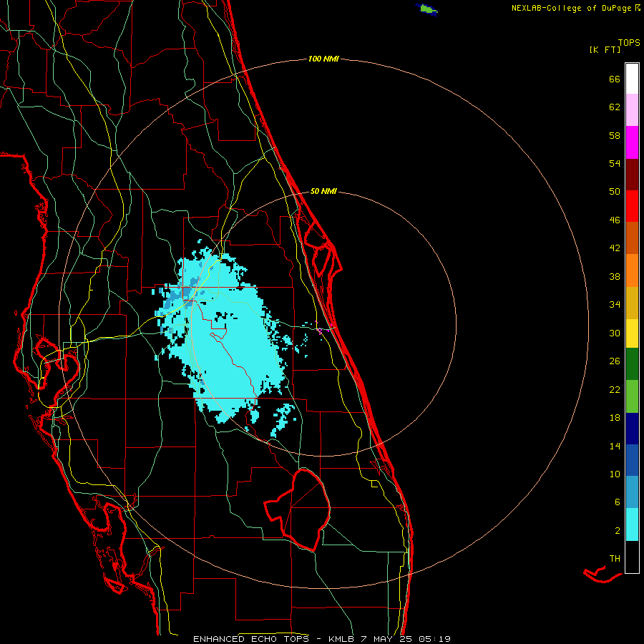Click the yellow 34 K FT swatch

pos(632,333)
